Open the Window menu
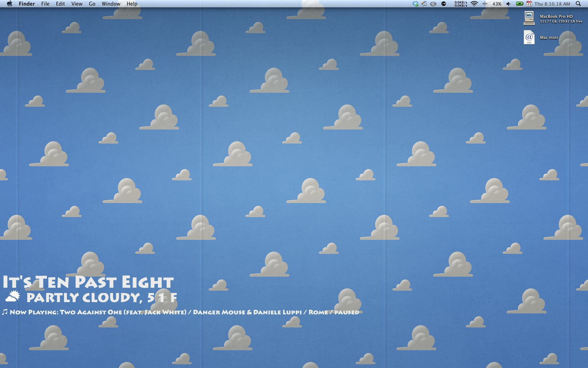Screen dimensions: 588x368 [x=111, y=4]
